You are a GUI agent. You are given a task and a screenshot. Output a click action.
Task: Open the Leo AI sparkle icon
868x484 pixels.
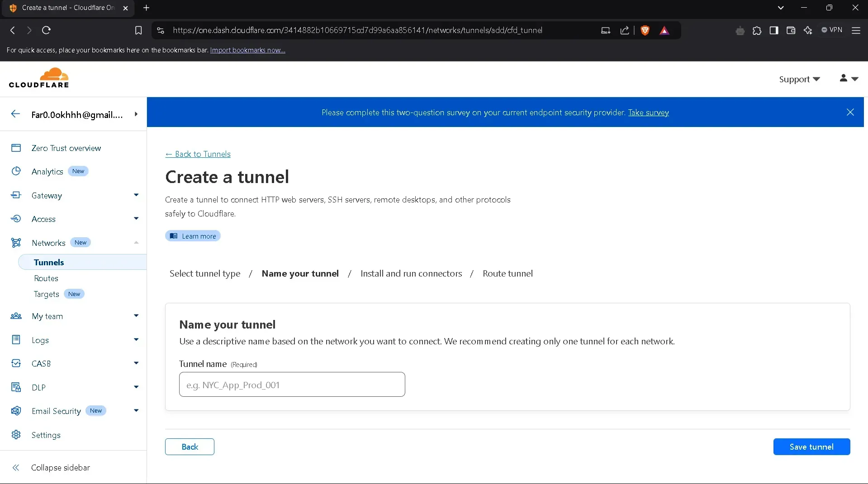pos(808,30)
